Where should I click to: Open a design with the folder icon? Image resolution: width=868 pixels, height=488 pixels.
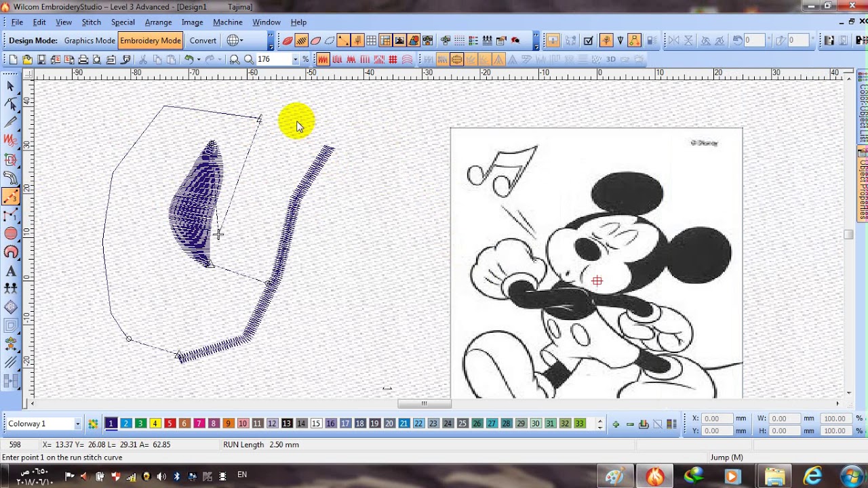click(x=27, y=60)
